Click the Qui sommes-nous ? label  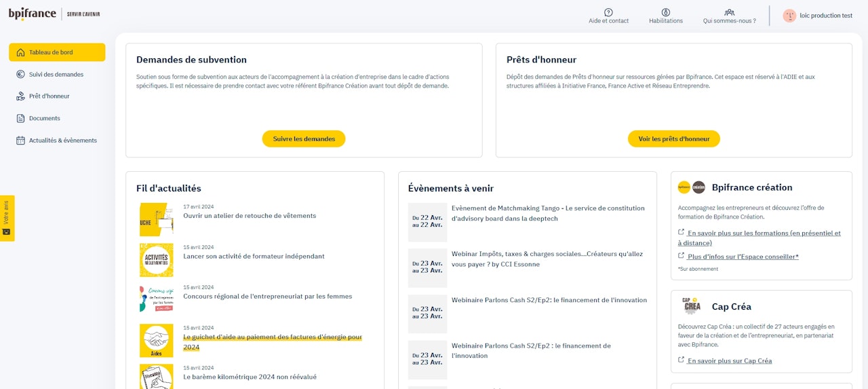(x=729, y=21)
